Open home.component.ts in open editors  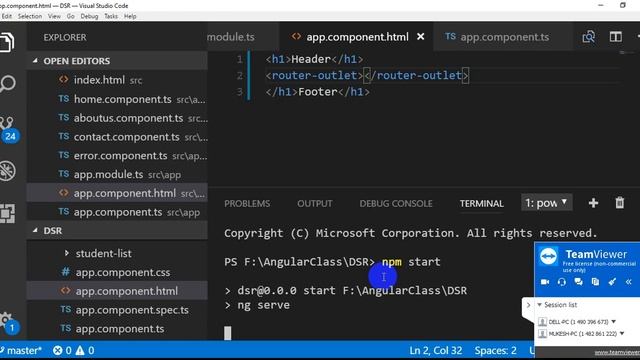click(117, 99)
